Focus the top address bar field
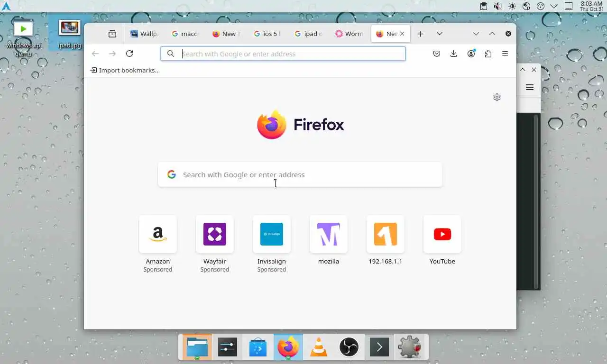 click(283, 54)
